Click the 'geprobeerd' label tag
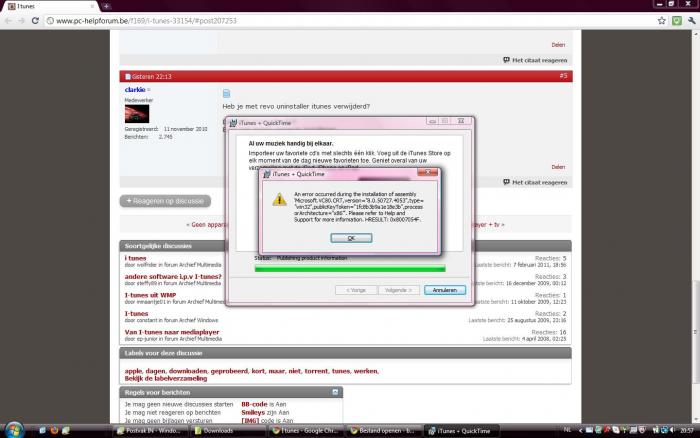 click(x=229, y=371)
